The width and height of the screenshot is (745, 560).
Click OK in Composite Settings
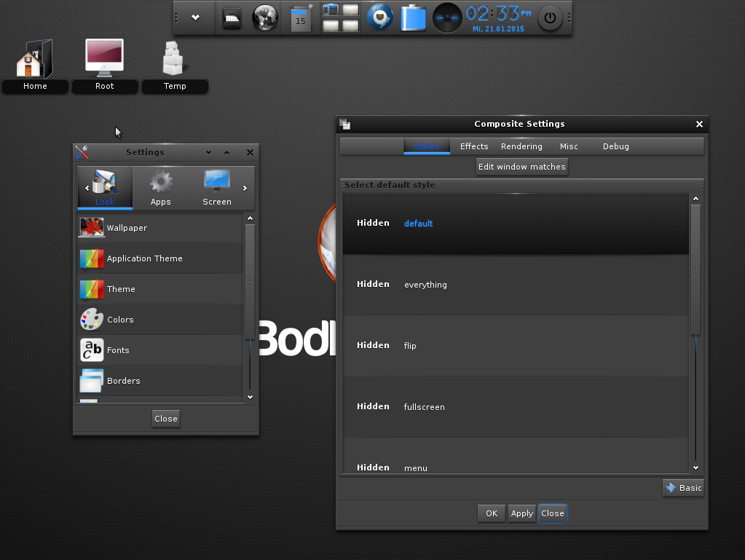coord(492,513)
